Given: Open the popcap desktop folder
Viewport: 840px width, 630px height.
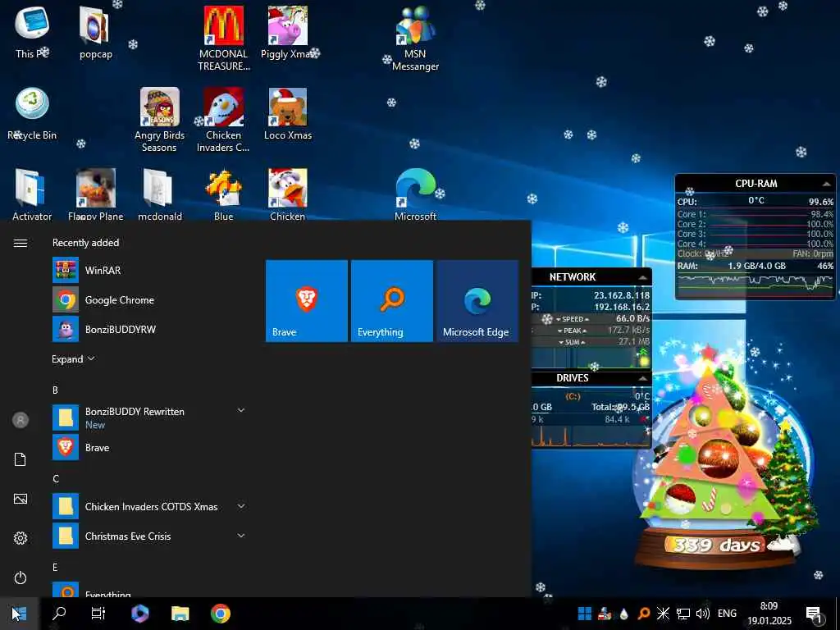Looking at the screenshot, I should click(95, 32).
